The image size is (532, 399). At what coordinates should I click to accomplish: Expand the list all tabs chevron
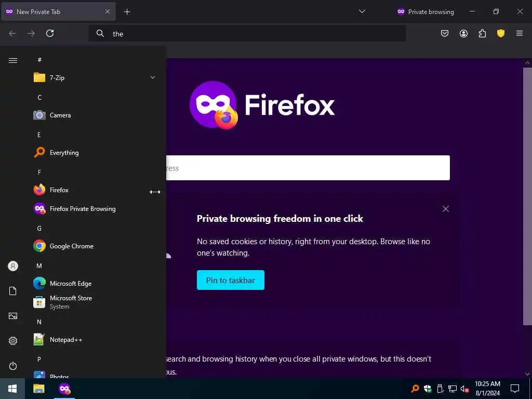point(362,11)
